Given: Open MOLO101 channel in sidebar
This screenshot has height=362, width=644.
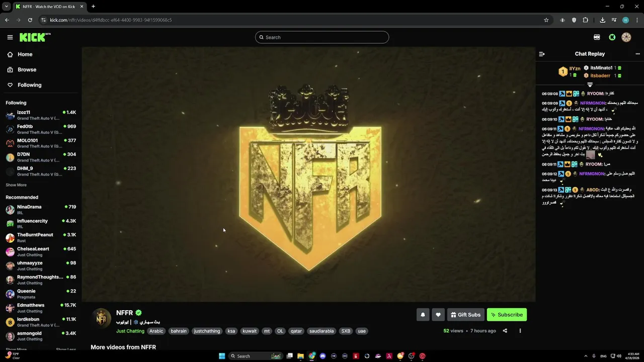Looking at the screenshot, I should click(x=41, y=143).
